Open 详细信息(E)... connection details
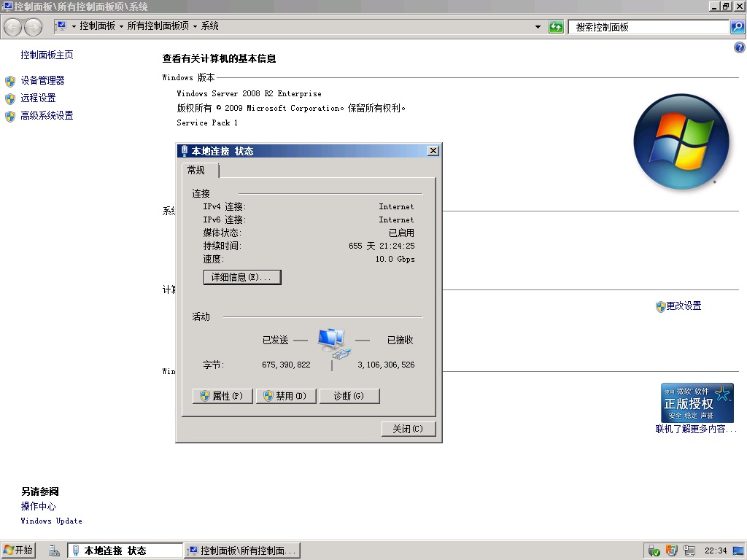 (x=242, y=277)
